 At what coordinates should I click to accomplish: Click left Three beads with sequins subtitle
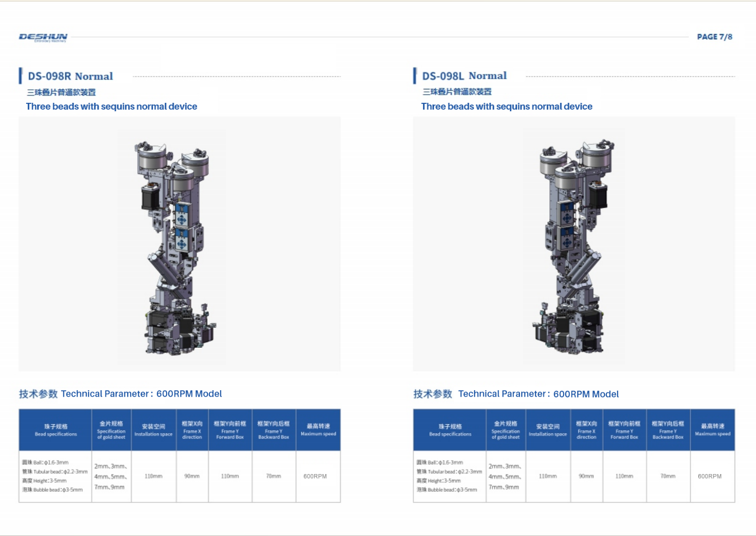111,106
